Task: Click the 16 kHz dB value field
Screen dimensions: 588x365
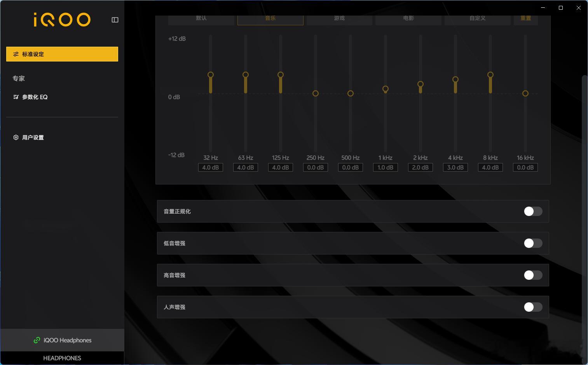Action: [525, 167]
